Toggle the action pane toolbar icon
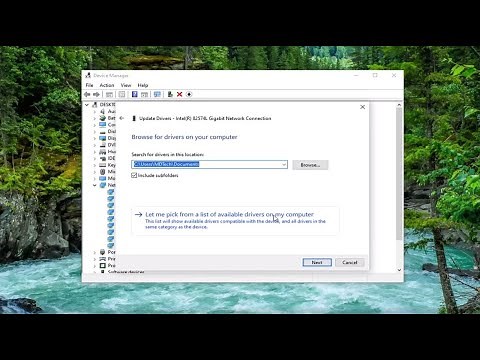The width and height of the screenshot is (480, 360). 144,94
